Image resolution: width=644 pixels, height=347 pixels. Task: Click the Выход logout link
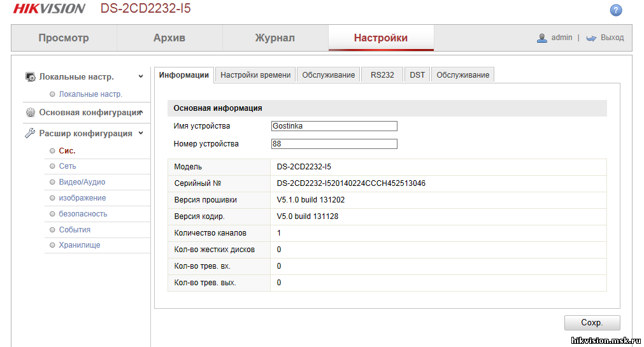coord(612,38)
